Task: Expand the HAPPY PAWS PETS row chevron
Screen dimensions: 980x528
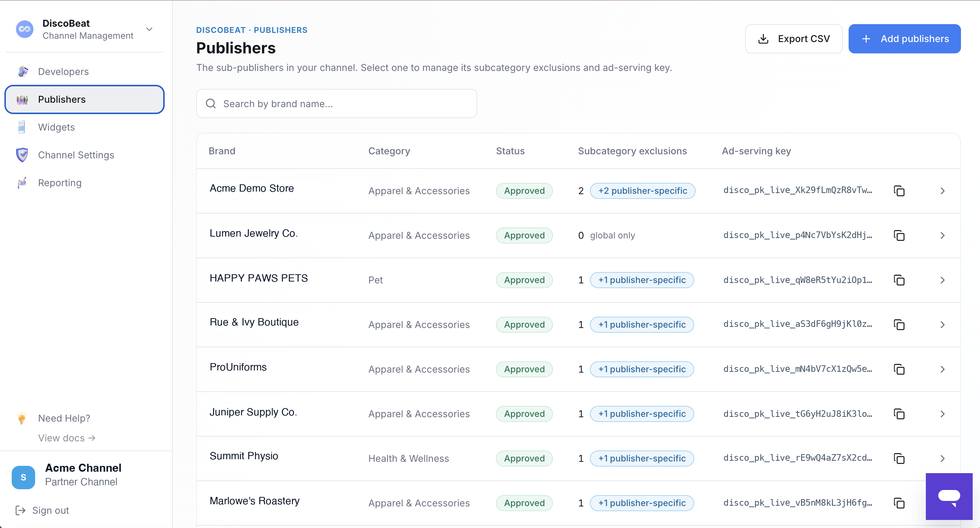Action: click(942, 280)
